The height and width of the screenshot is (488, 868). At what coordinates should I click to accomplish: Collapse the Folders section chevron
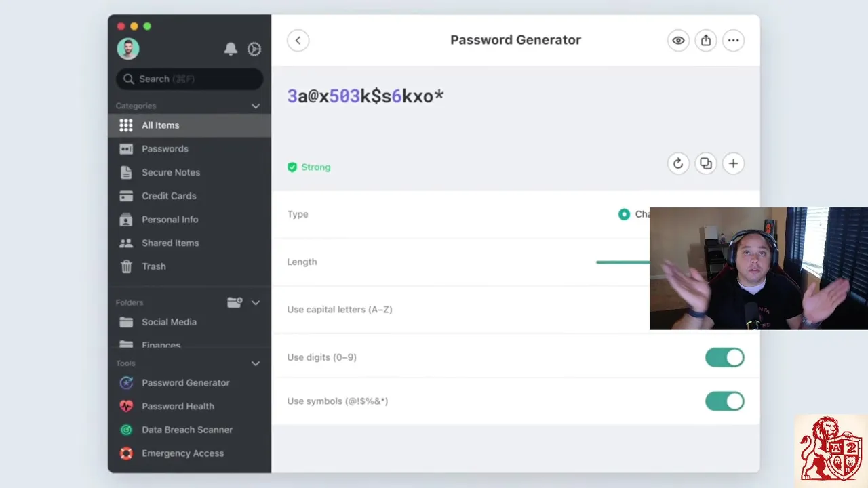coord(256,302)
